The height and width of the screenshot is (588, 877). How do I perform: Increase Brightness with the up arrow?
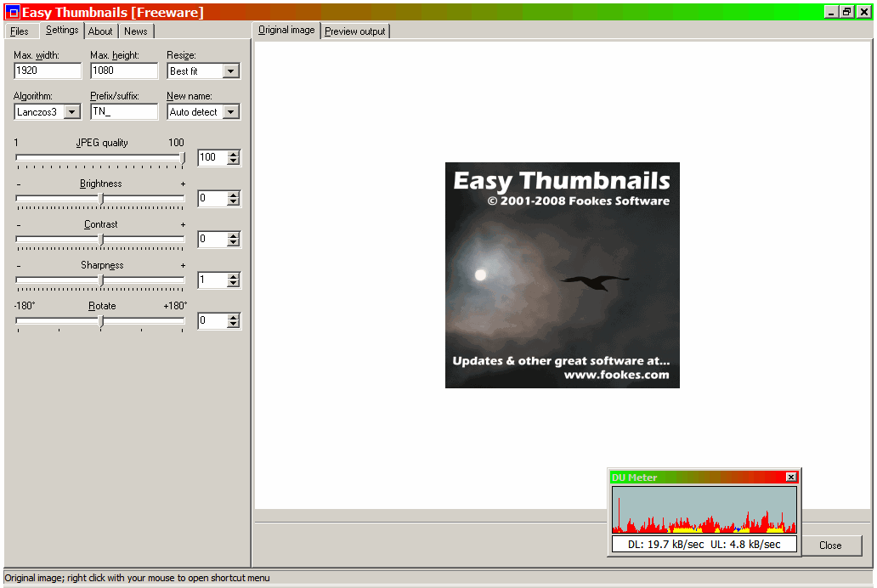233,195
